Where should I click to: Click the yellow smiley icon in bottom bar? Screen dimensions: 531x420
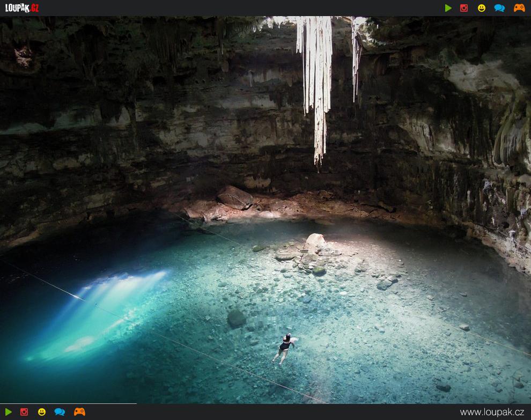(42, 412)
